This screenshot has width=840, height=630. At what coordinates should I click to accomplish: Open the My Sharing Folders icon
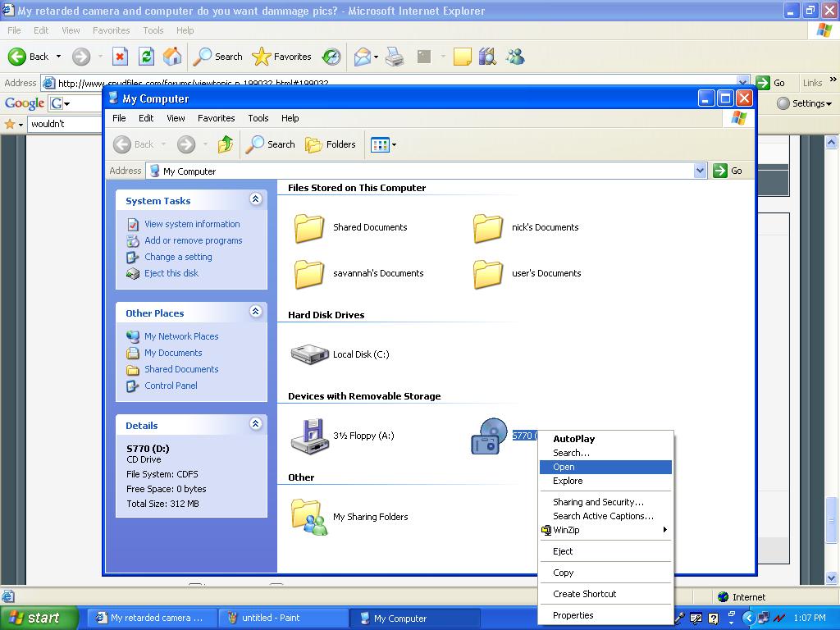click(x=309, y=517)
